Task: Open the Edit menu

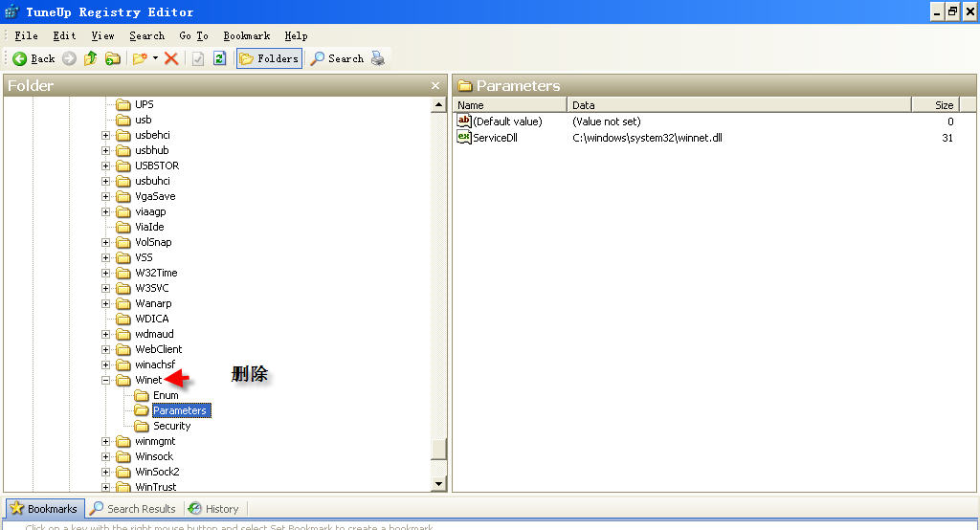Action: pyautogui.click(x=64, y=35)
